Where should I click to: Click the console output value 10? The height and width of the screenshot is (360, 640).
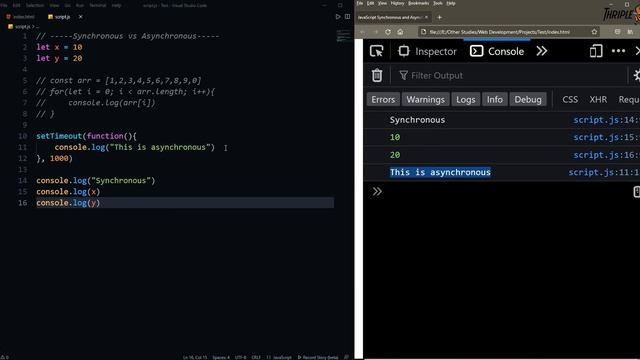pos(395,138)
